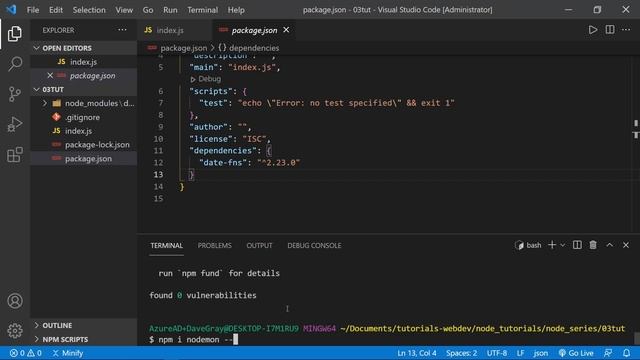
Task: Open the Source Control view icon
Action: pos(15,94)
